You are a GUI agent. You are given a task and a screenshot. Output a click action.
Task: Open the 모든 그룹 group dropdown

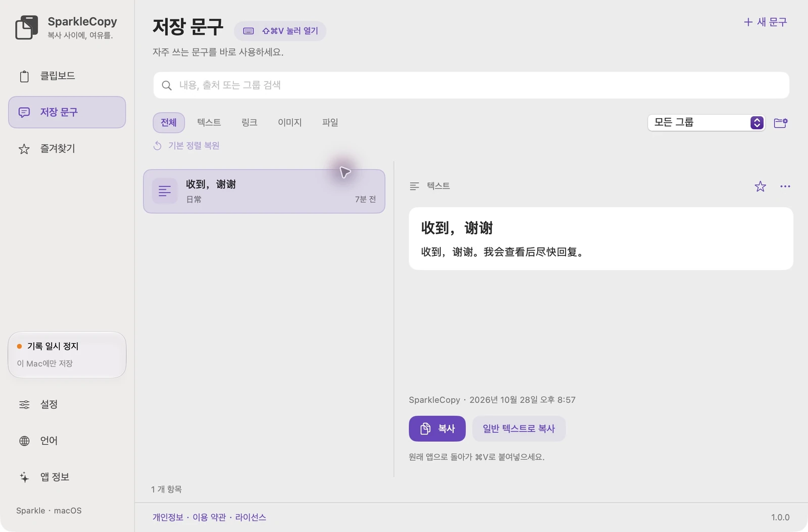pos(706,123)
